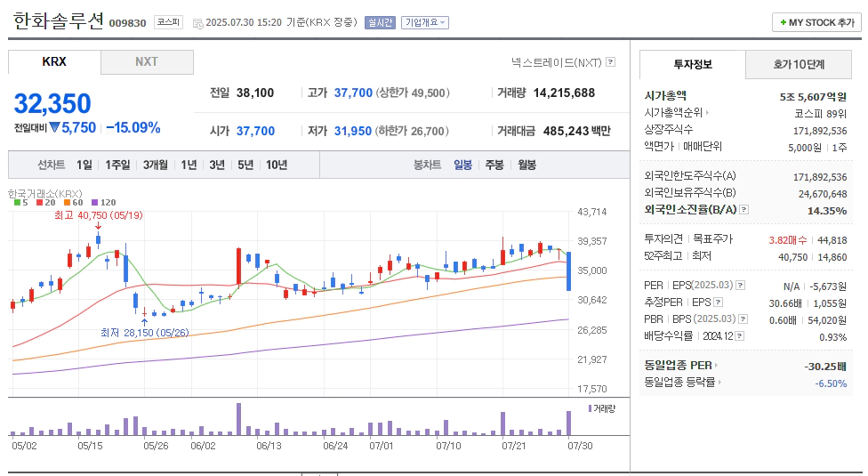Click target price 44,818
868x476 pixels.
(x=832, y=240)
